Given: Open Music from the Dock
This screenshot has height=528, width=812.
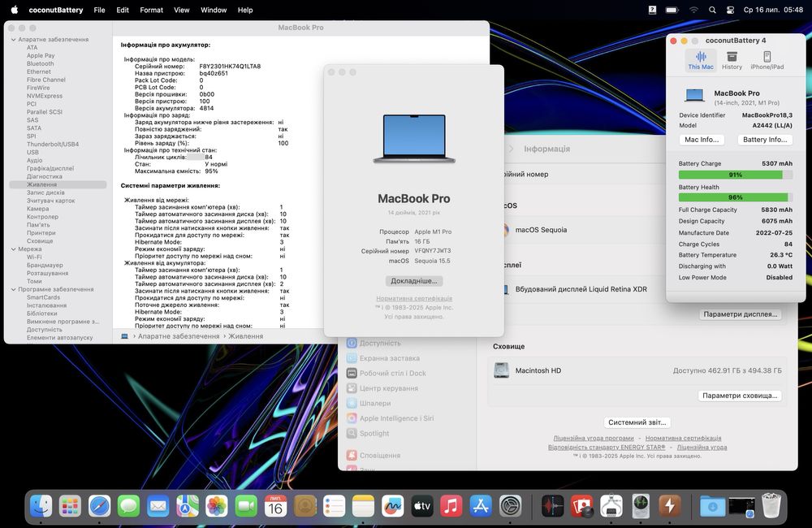Looking at the screenshot, I should (x=451, y=506).
